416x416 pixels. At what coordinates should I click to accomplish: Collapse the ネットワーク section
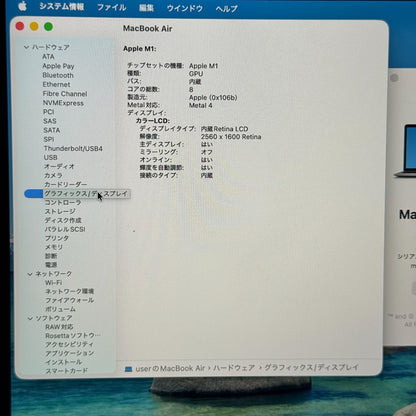pos(30,274)
